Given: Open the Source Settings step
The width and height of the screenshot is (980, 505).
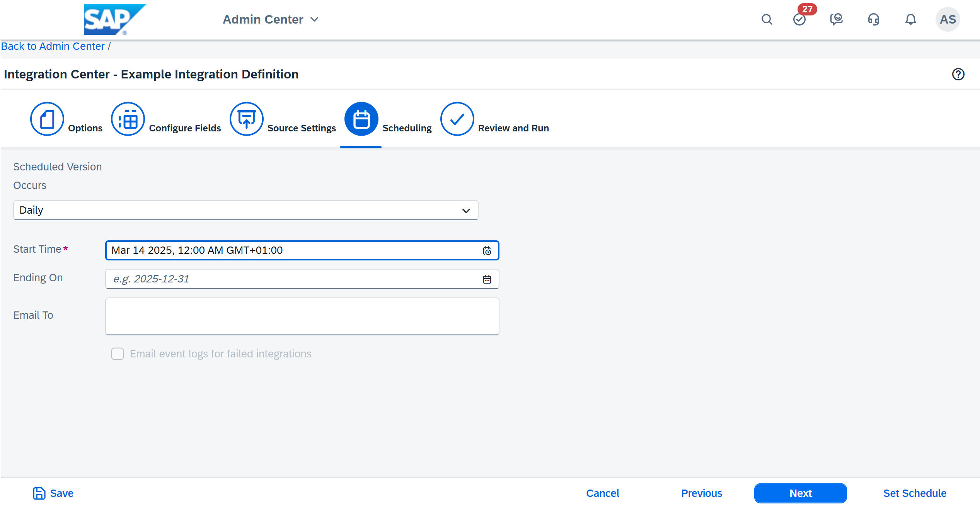Looking at the screenshot, I should click(x=247, y=119).
